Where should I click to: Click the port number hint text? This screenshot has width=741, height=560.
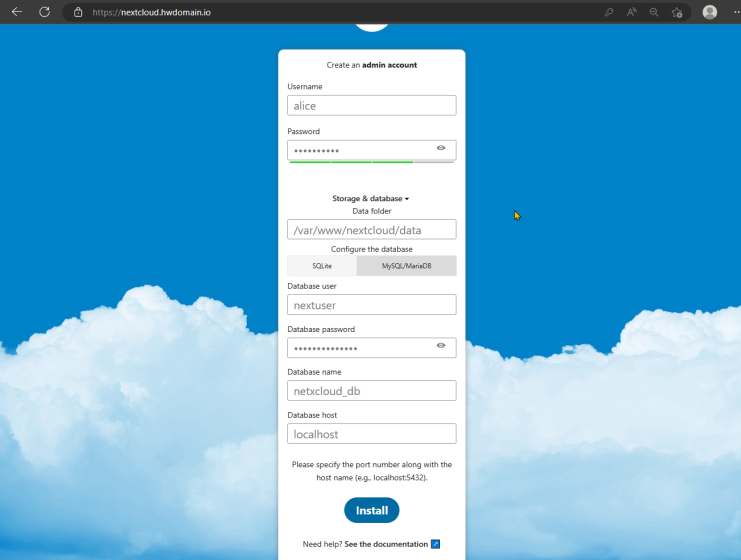(371, 471)
